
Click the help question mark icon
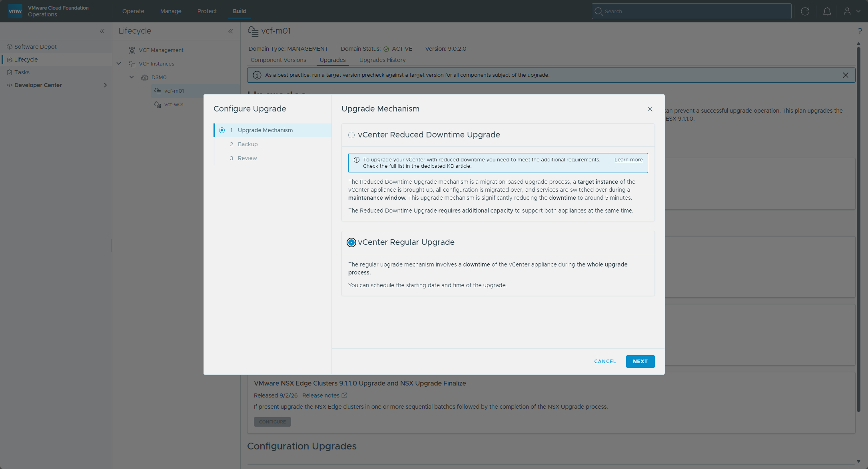pyautogui.click(x=860, y=31)
